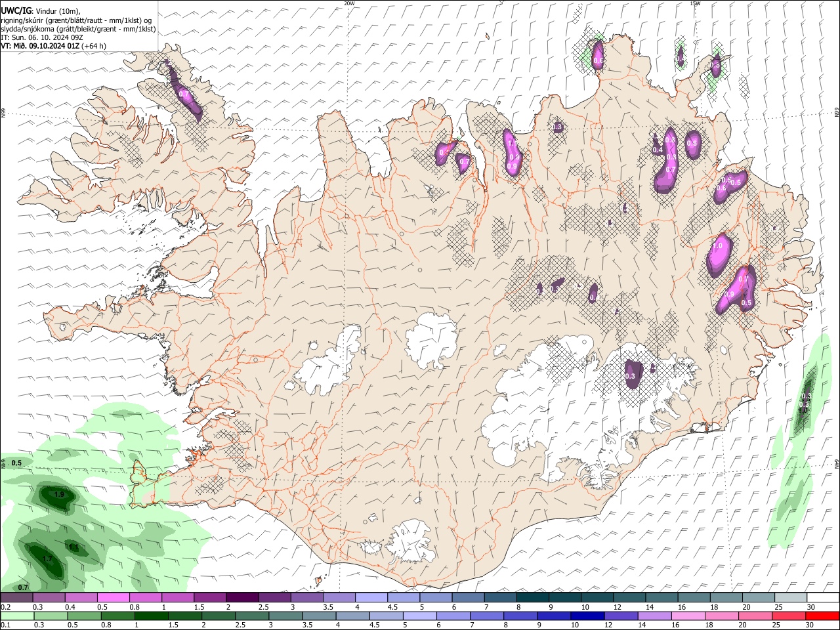This screenshot has width=840, height=630.
Task: Click the 'slydda/snjókoma' legend description line
Action: (79, 29)
